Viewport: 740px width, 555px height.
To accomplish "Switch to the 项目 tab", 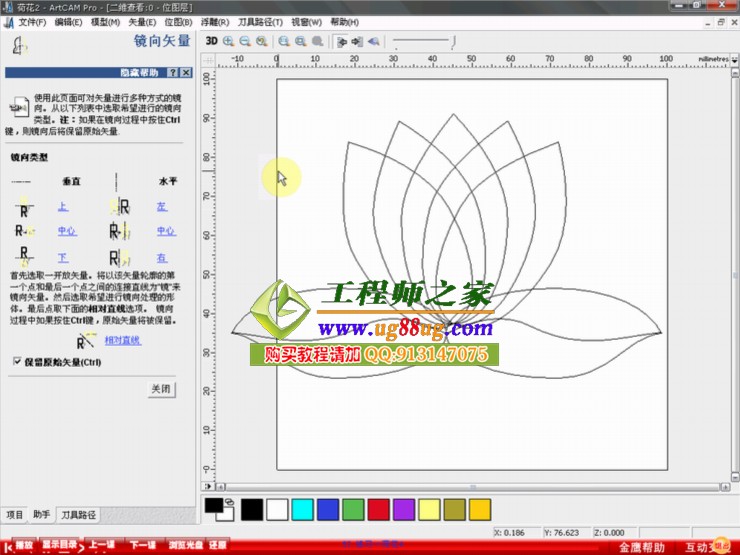I will [14, 515].
